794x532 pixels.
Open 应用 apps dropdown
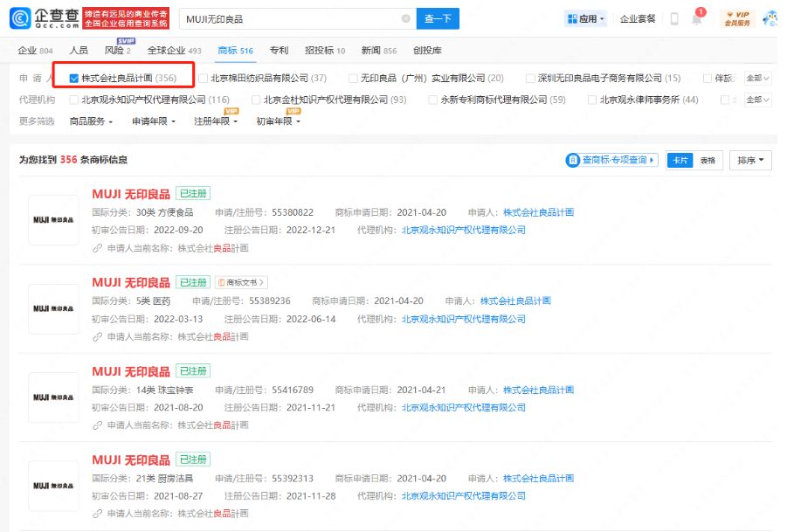(585, 18)
